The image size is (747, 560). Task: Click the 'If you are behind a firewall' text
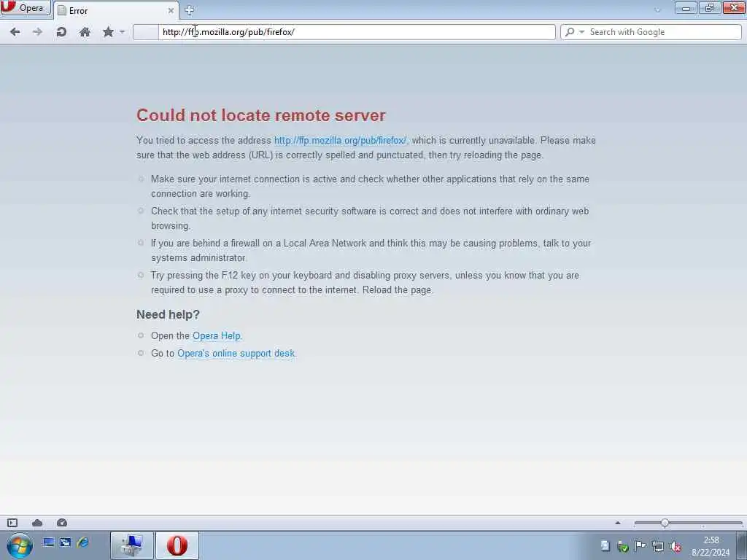[x=371, y=250]
